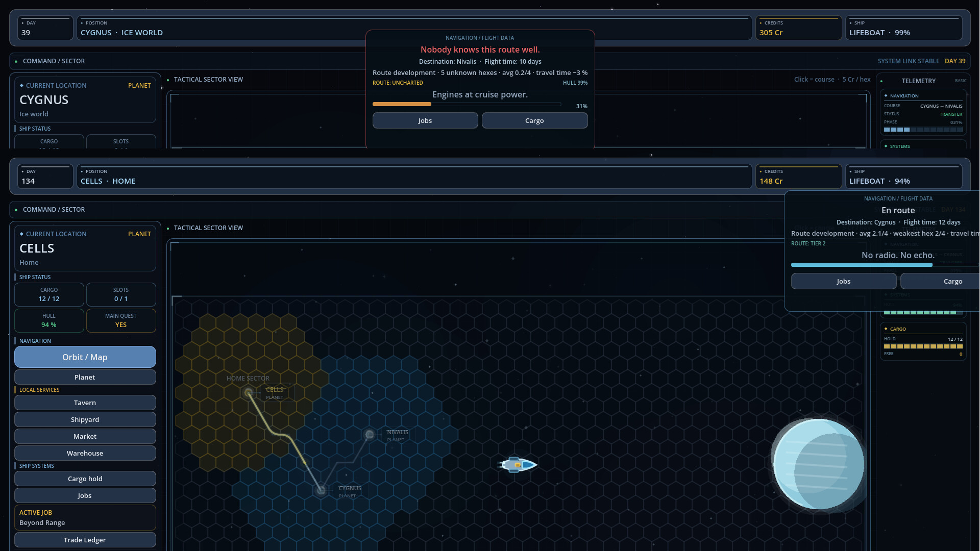Click the 'Click = course · 5 Cr / hex' hint

pos(832,80)
